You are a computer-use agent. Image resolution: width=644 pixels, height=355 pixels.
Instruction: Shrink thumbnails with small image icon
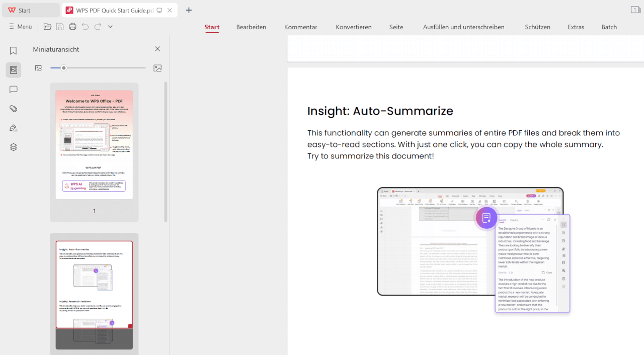[x=38, y=68]
